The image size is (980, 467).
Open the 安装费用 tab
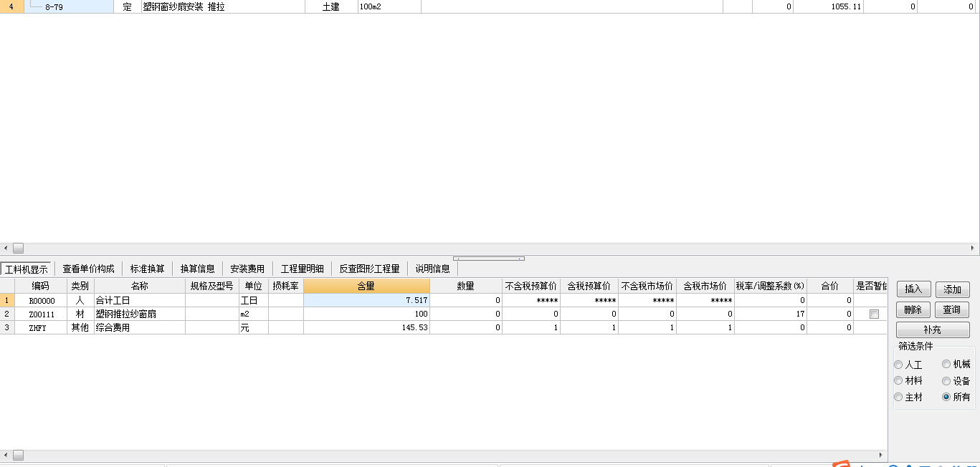247,269
